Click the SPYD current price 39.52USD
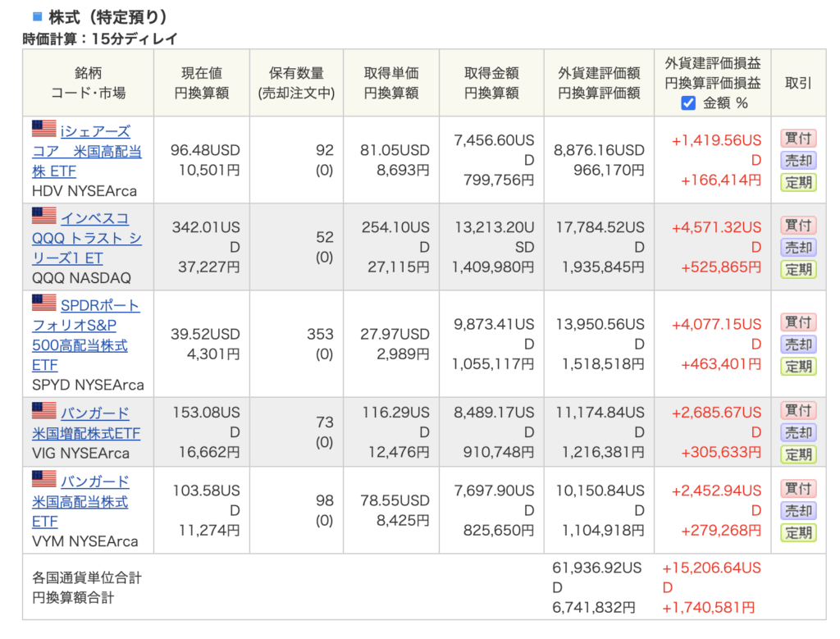This screenshot has height=639, width=840. coord(205,334)
